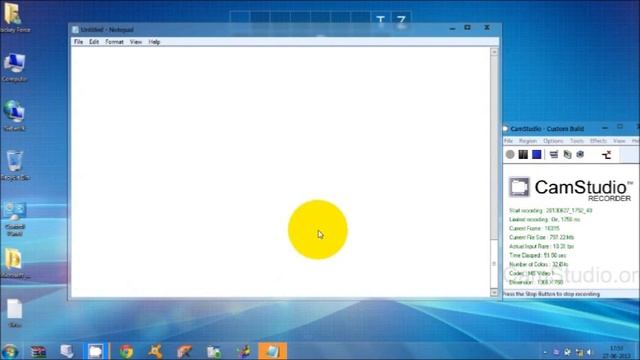Click the WinRAR icon on taskbar
The height and width of the screenshot is (360, 640).
point(38,351)
